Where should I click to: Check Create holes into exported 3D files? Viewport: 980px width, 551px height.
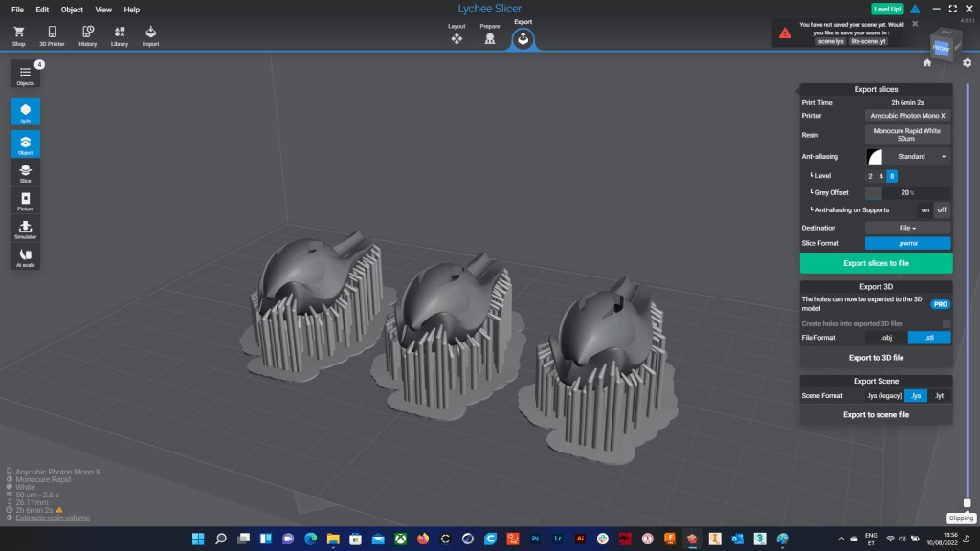click(946, 323)
